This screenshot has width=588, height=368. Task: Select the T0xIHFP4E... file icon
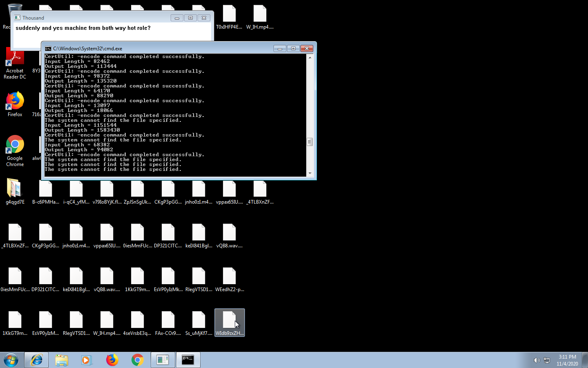pos(229,17)
